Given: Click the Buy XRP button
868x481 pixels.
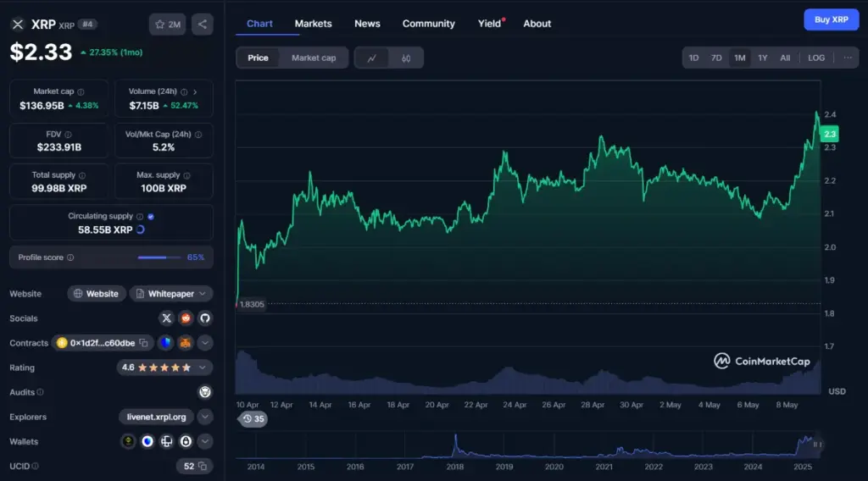Looking at the screenshot, I should pyautogui.click(x=831, y=19).
